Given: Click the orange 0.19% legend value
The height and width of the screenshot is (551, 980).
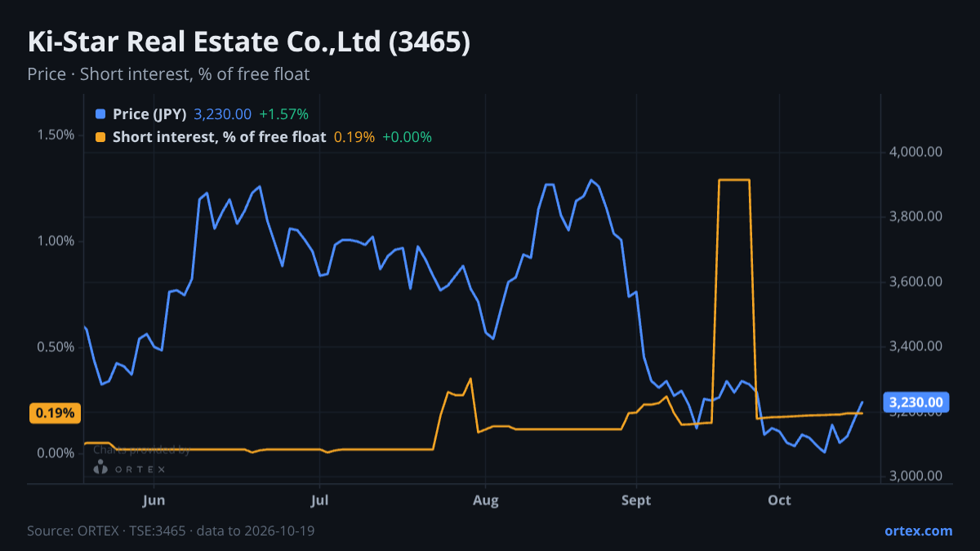Looking at the screenshot, I should click(x=354, y=137).
